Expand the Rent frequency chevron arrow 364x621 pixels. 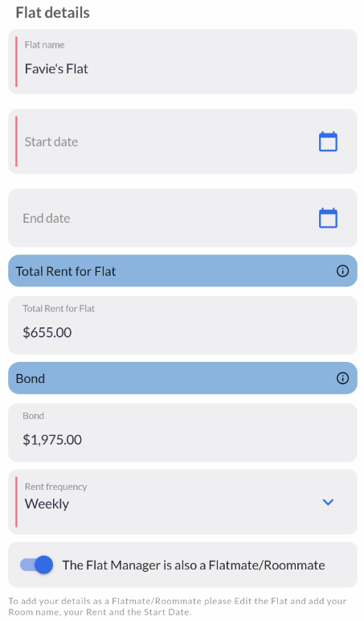(328, 502)
